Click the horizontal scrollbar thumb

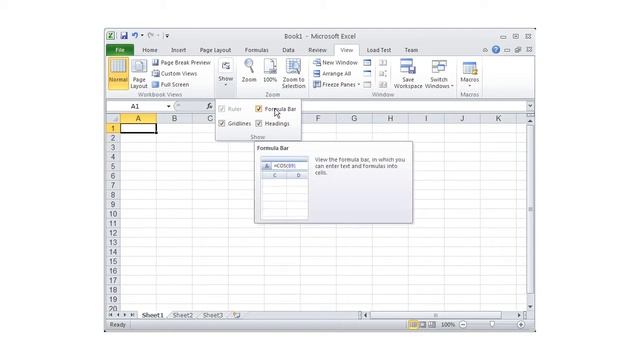pos(436,315)
